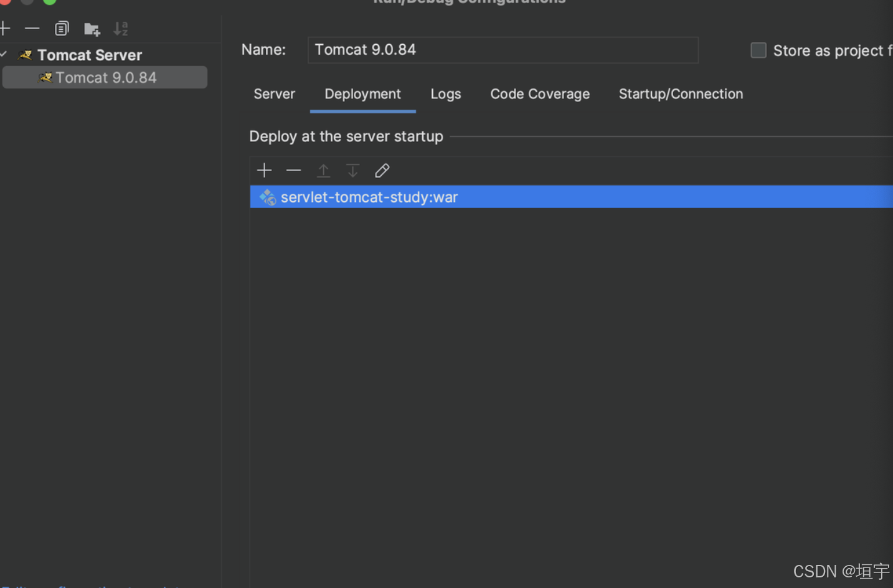The image size is (893, 588).
Task: Open the Deployment tab
Action: [x=362, y=94]
